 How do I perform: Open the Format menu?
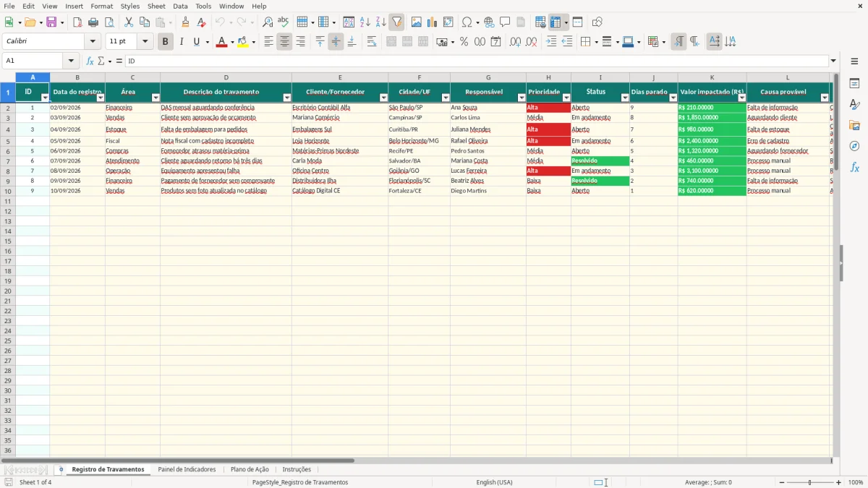pos(102,6)
